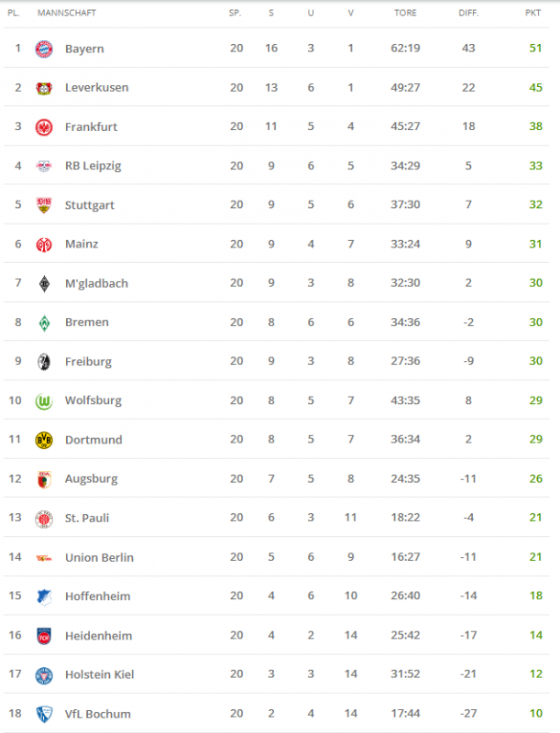Select the Frankfurt eagle logo
The image size is (560, 733).
tap(44, 127)
